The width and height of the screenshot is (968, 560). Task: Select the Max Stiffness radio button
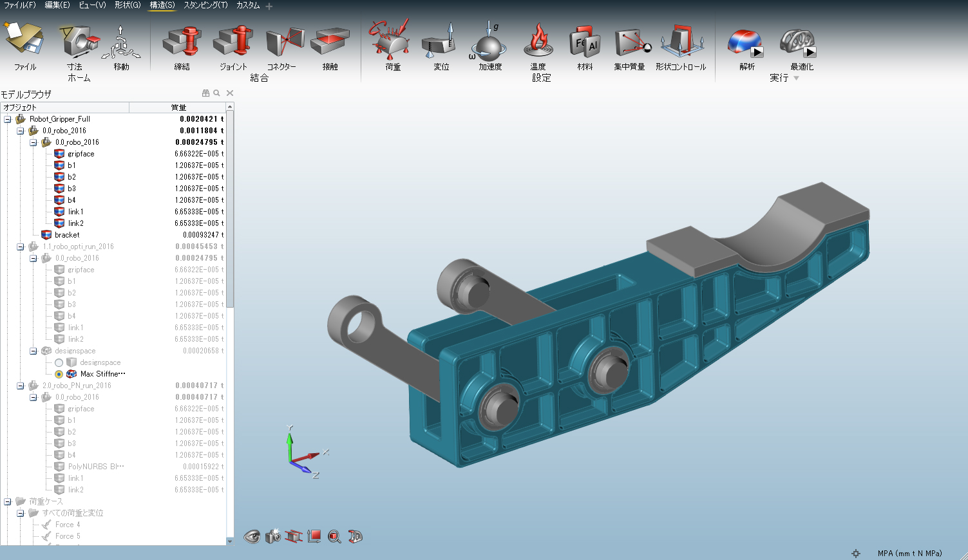pos(59,374)
